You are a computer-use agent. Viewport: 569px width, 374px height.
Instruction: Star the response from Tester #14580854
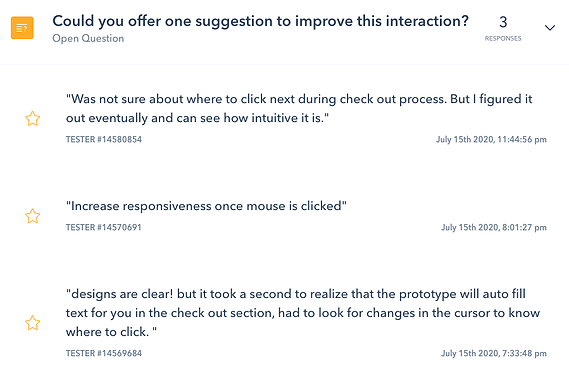(x=32, y=119)
